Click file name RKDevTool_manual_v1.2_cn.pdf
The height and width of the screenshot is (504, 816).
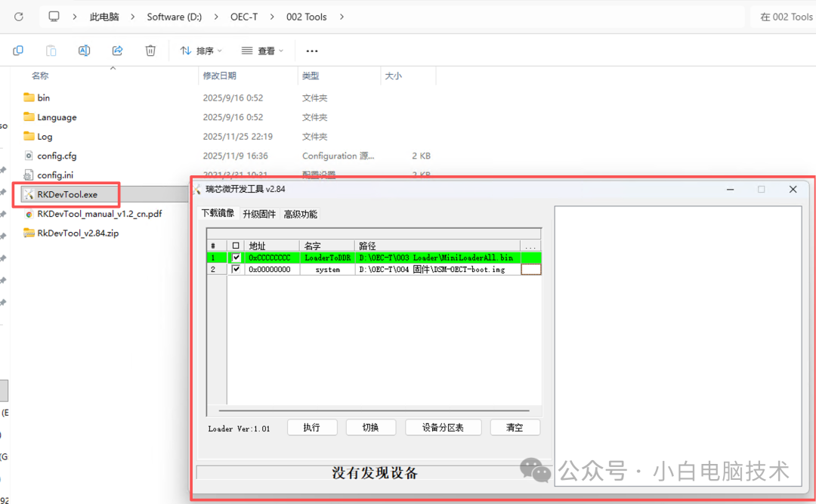pyautogui.click(x=100, y=214)
